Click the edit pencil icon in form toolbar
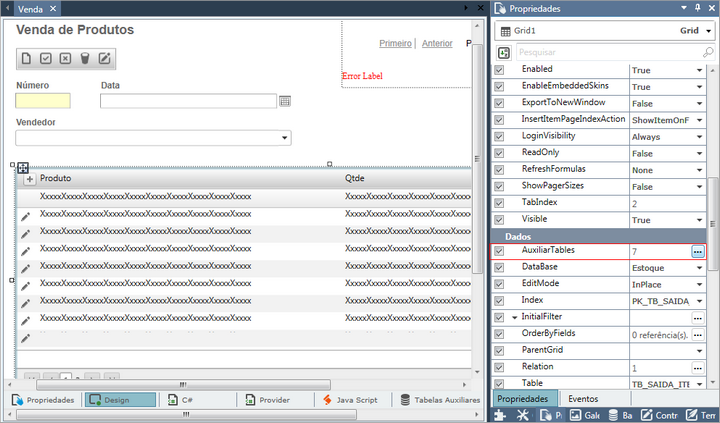This screenshot has width=720, height=423. tap(104, 58)
